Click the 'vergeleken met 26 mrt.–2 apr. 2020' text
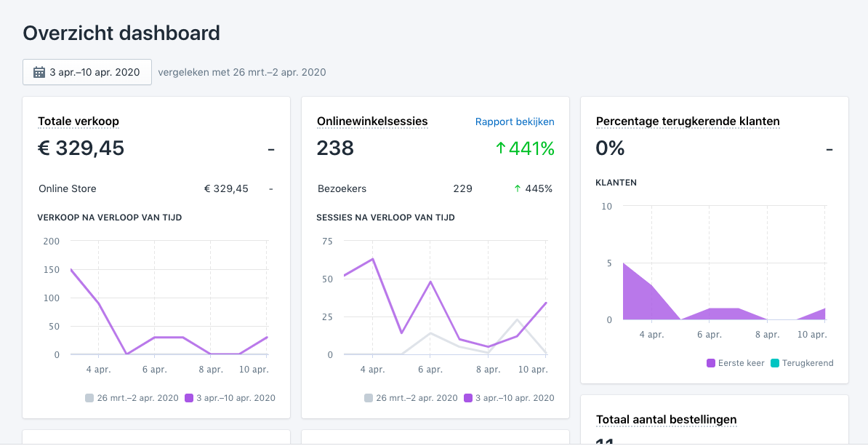 242,72
